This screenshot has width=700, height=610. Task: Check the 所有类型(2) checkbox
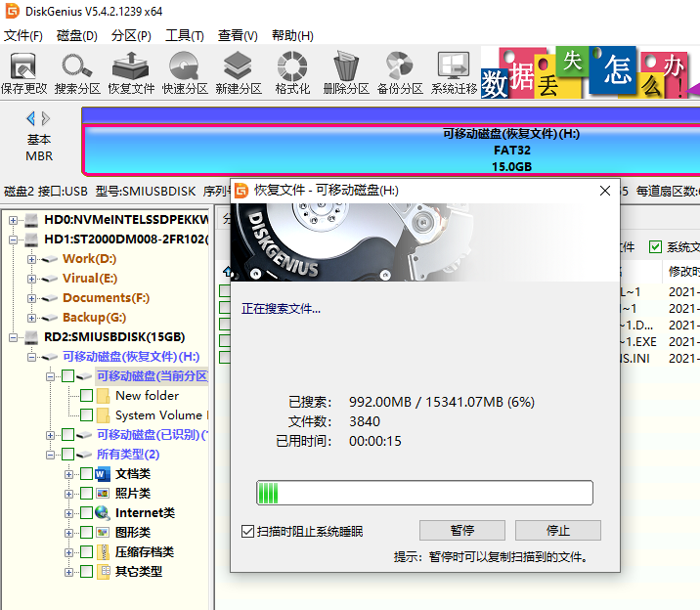pyautogui.click(x=67, y=455)
